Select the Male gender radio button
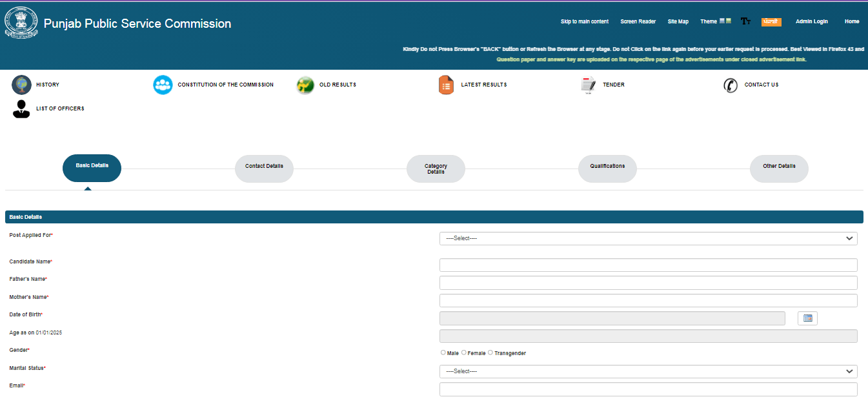868x399 pixels. point(443,353)
